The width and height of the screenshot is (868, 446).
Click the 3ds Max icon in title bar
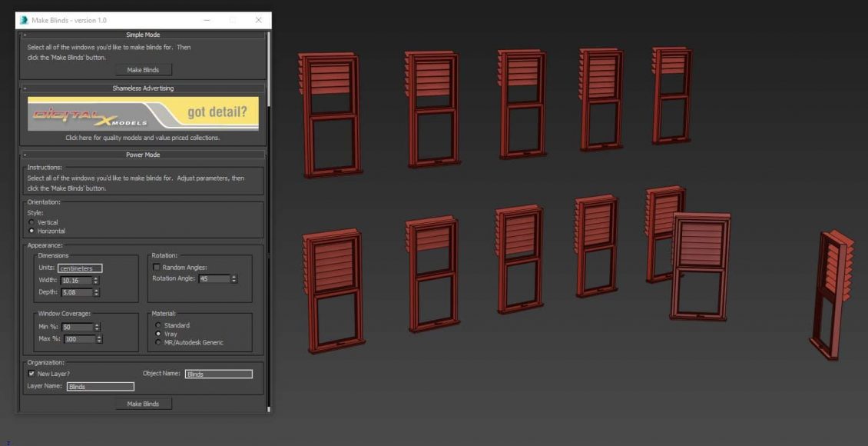pyautogui.click(x=25, y=20)
